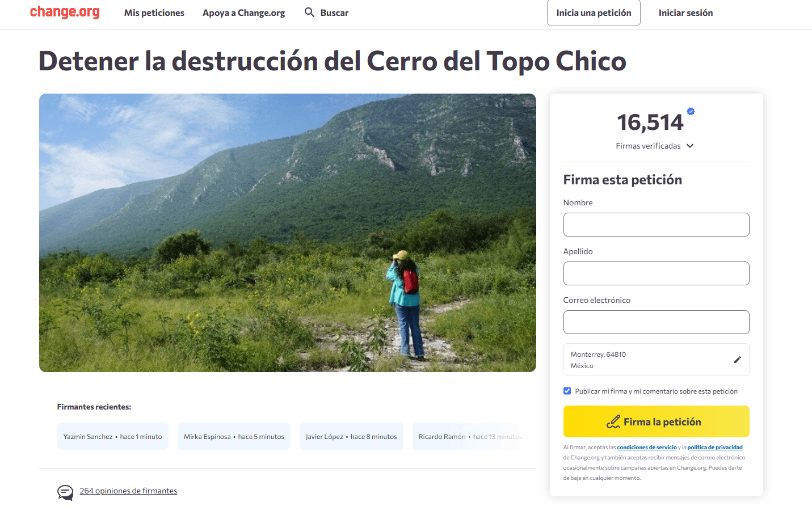Click the pencil edit location icon

(737, 360)
